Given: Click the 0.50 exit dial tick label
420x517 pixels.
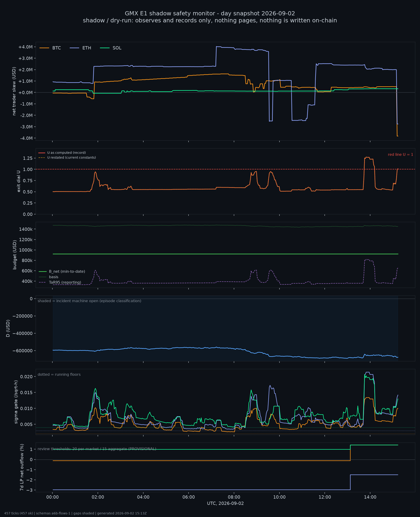Looking at the screenshot, I should tap(28, 192).
